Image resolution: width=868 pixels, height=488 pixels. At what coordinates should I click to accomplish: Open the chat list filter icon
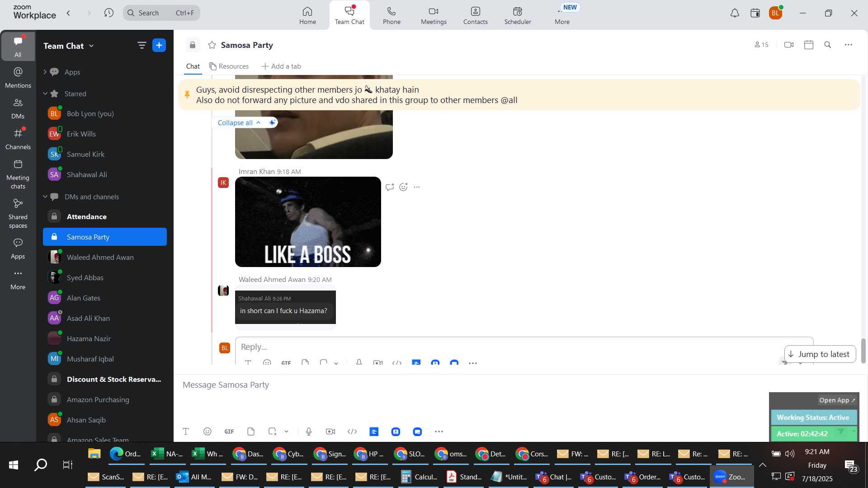pos(142,45)
